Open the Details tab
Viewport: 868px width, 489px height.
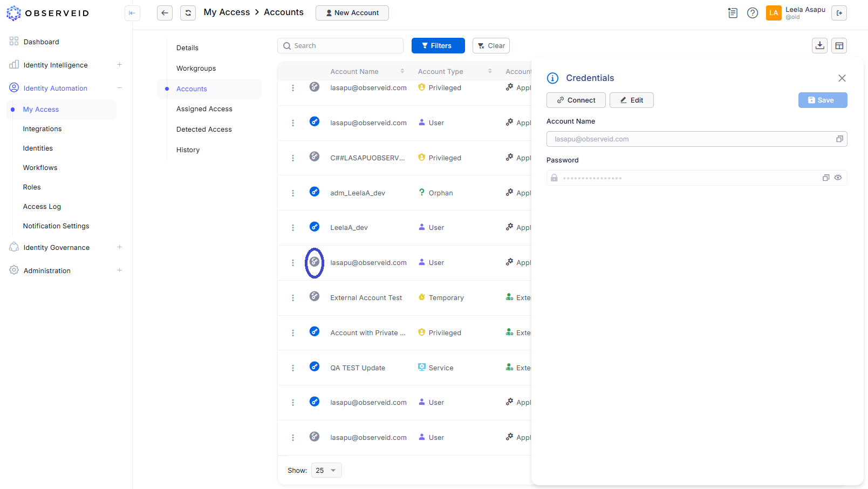point(187,47)
